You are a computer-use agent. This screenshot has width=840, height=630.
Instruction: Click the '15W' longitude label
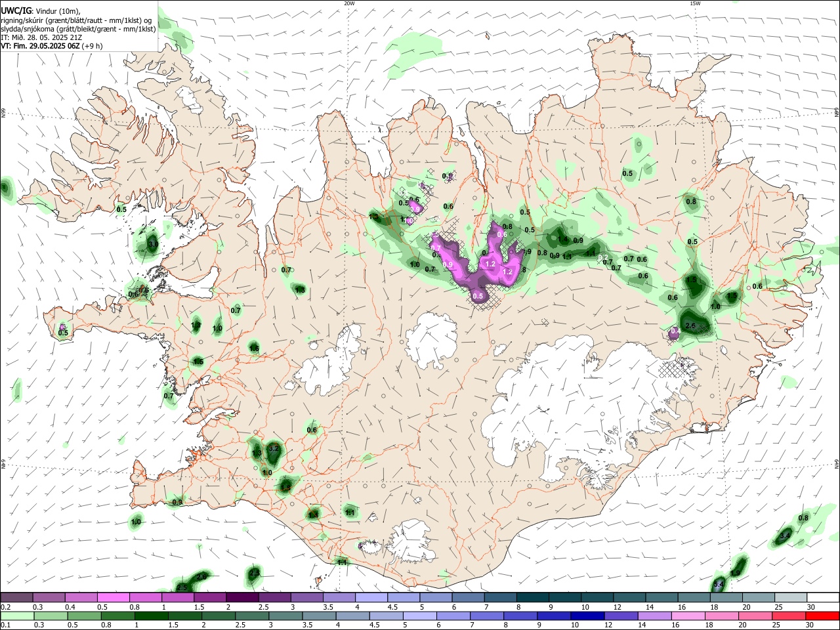695,3
